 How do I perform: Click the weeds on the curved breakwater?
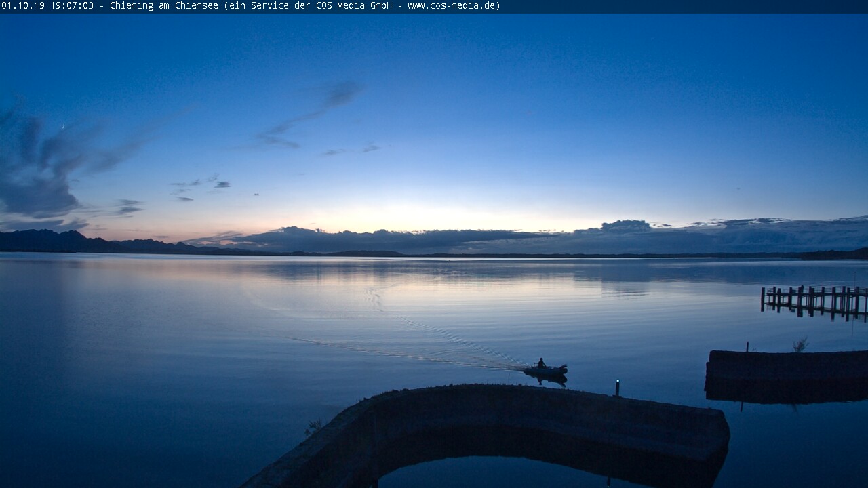click(313, 427)
